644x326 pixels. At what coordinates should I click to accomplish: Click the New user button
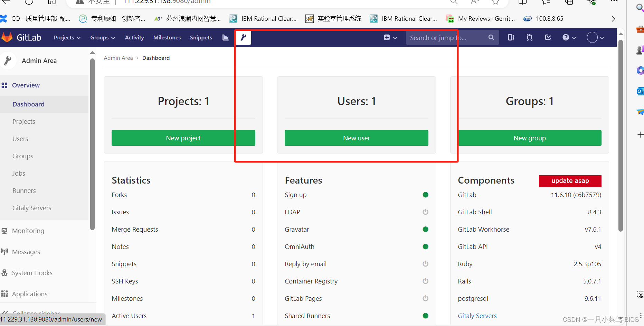coord(356,138)
